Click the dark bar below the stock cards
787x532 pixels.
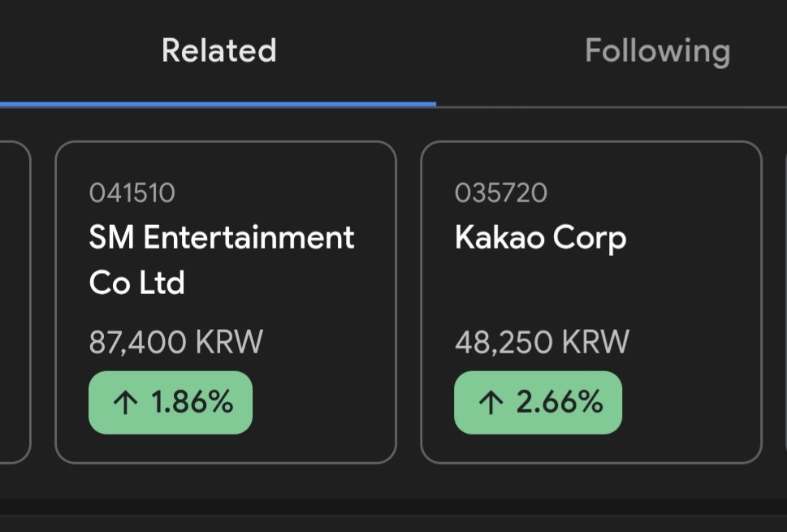[x=393, y=506]
